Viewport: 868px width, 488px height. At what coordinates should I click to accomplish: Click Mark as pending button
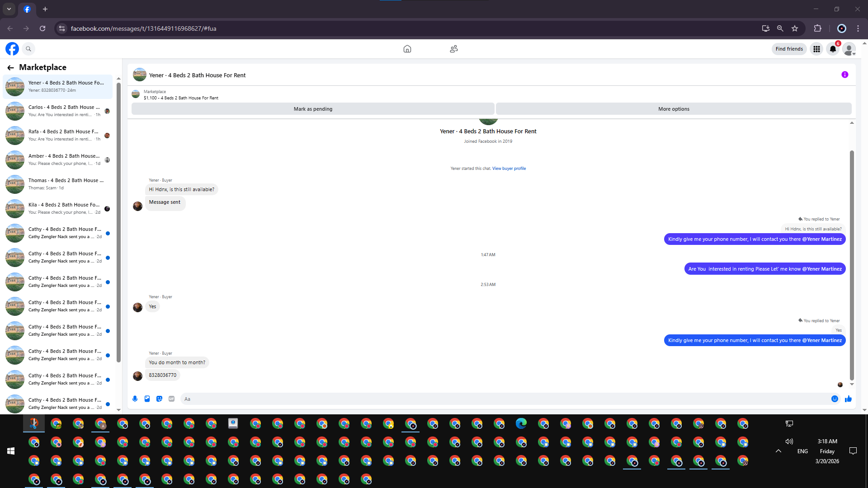pos(312,109)
